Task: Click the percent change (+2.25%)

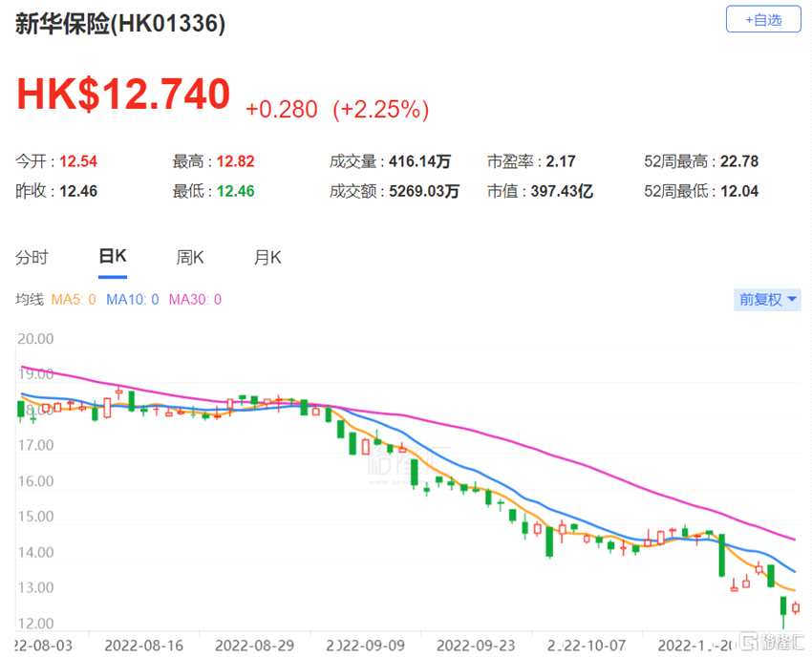Action: [x=381, y=109]
